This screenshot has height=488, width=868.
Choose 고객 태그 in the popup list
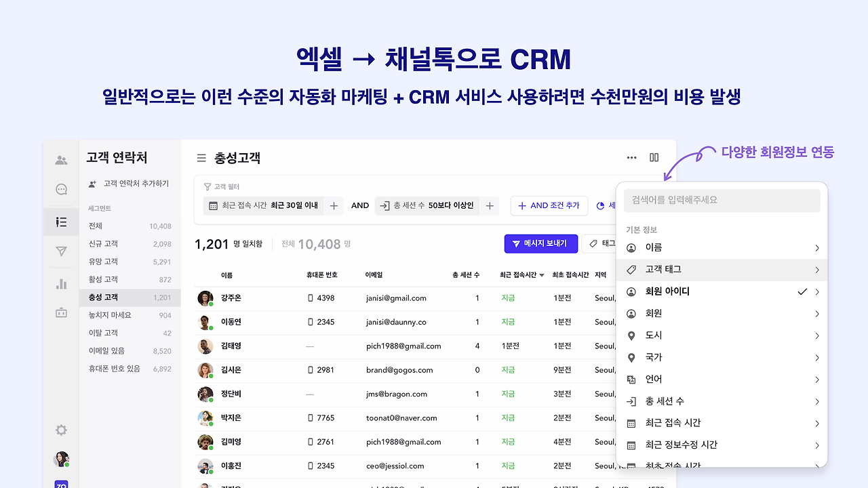[x=722, y=270]
